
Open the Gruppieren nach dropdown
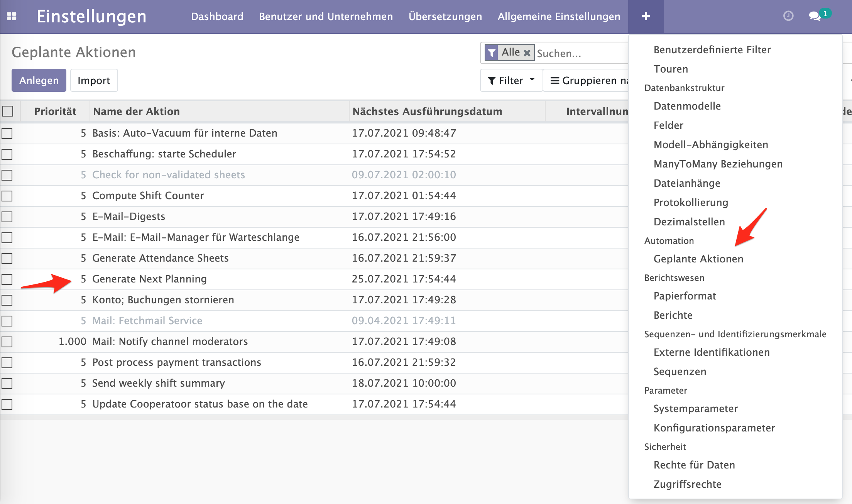pos(587,80)
